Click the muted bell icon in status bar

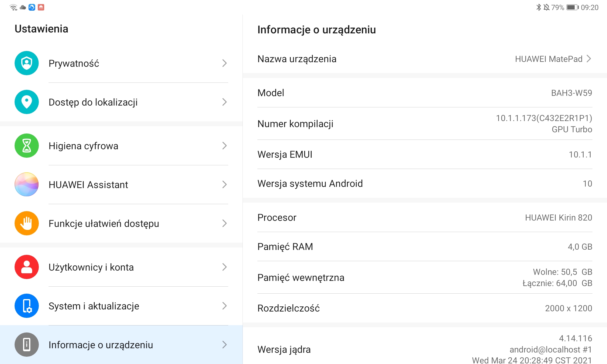coord(546,7)
